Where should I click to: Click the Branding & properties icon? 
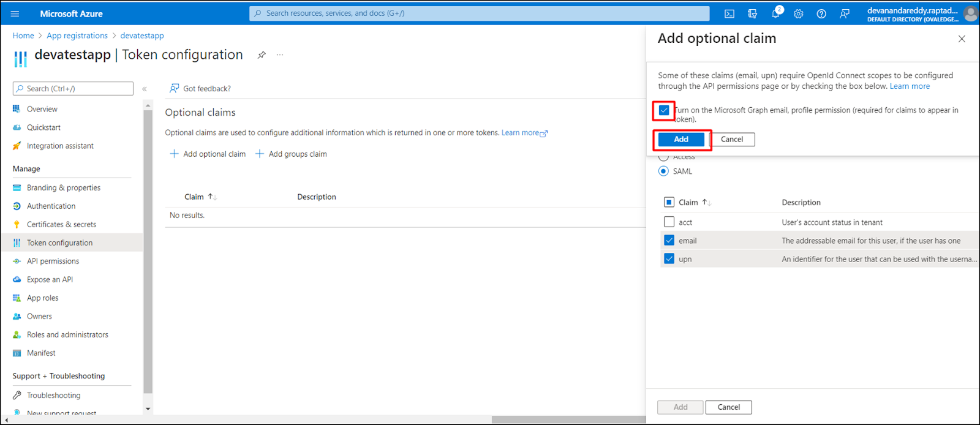point(17,187)
